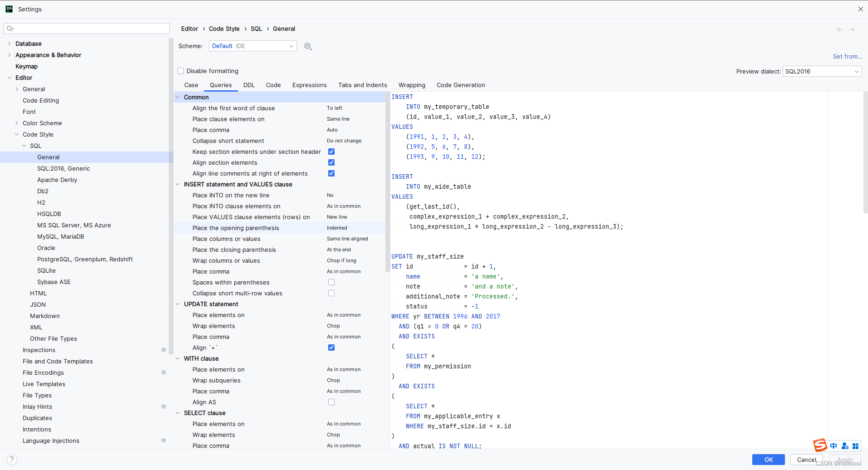This screenshot has width=868, height=470.
Task: Click Editor in the breadcrumb
Action: pyautogui.click(x=189, y=29)
